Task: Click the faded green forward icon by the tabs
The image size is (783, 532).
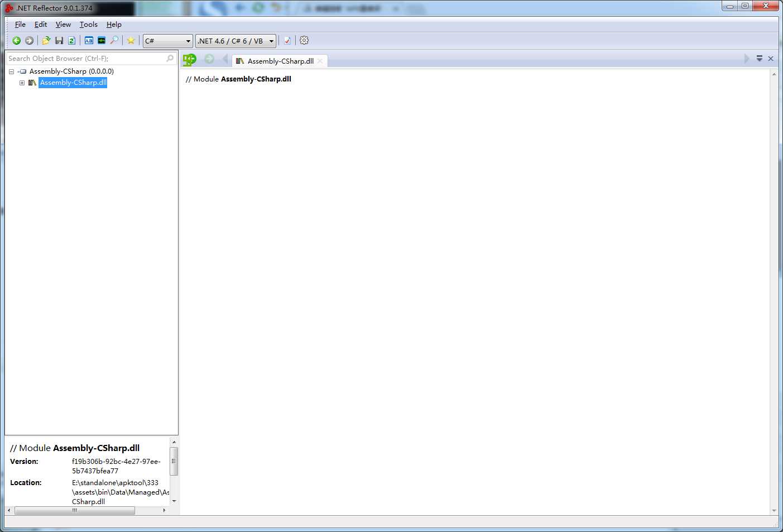Action: 209,59
